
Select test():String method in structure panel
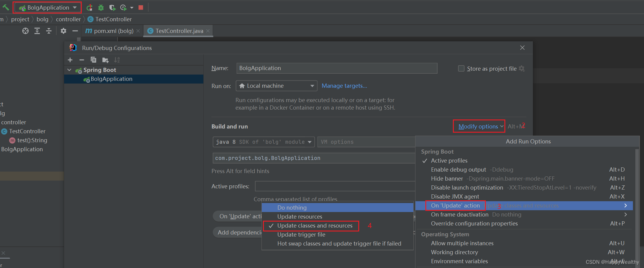[28, 140]
